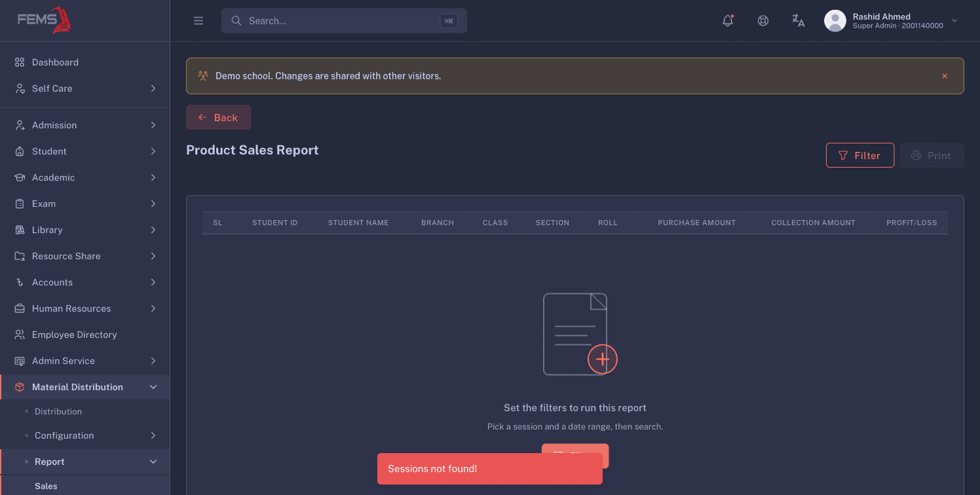Go back with the Back button
Screen dimensions: 980x495
(x=219, y=117)
